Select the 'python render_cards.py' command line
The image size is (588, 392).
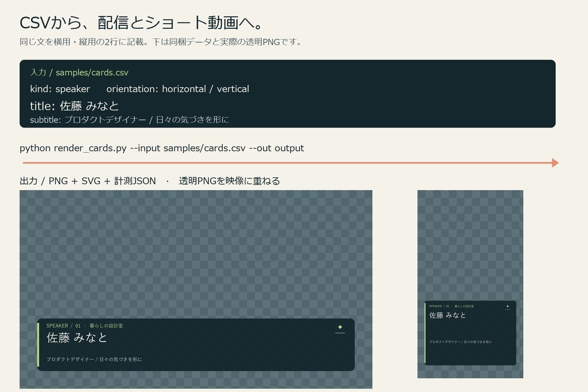(x=161, y=148)
